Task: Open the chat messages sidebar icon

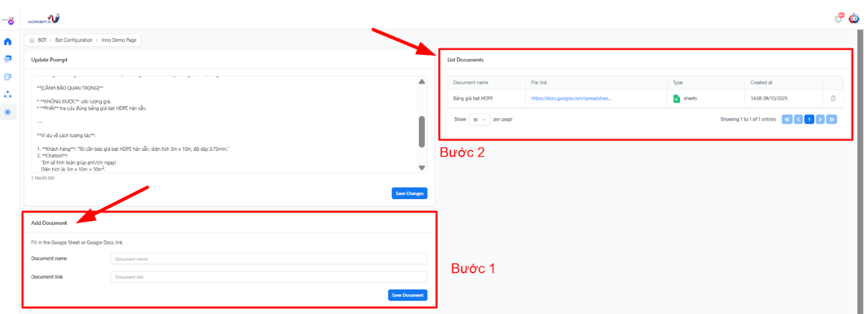Action: [7, 59]
